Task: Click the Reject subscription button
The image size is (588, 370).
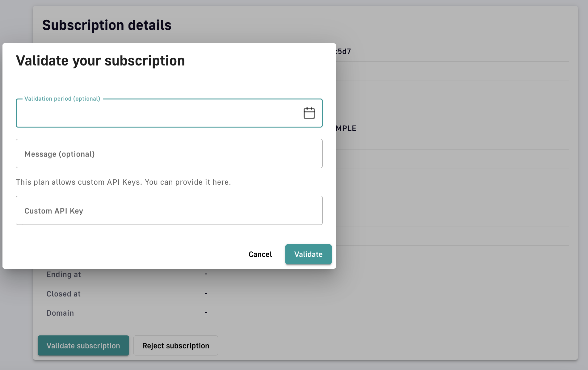Action: click(175, 346)
